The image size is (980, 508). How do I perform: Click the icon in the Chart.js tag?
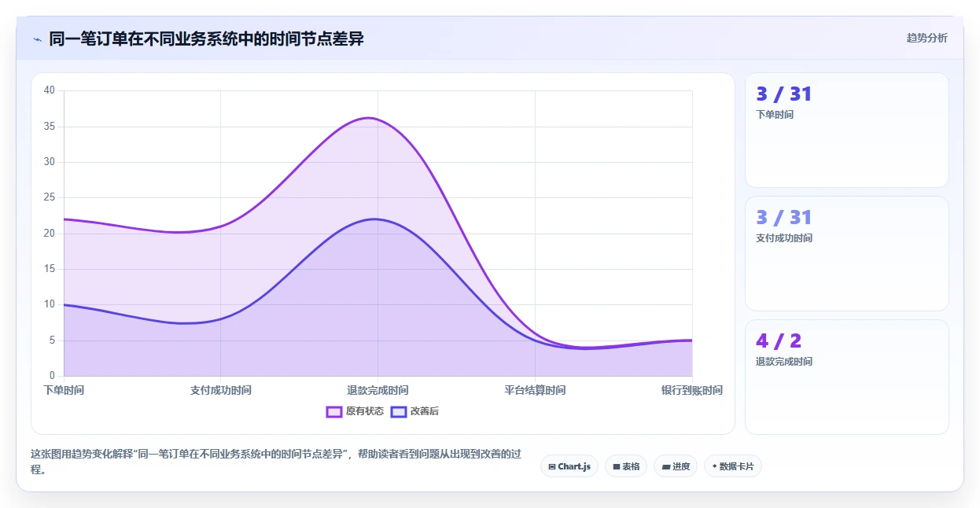pos(552,466)
